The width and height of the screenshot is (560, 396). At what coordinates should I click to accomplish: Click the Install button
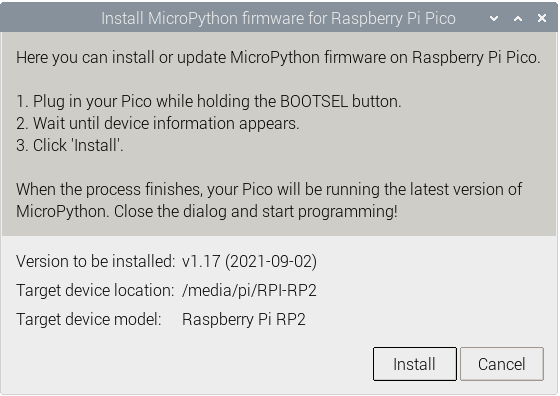(x=415, y=364)
